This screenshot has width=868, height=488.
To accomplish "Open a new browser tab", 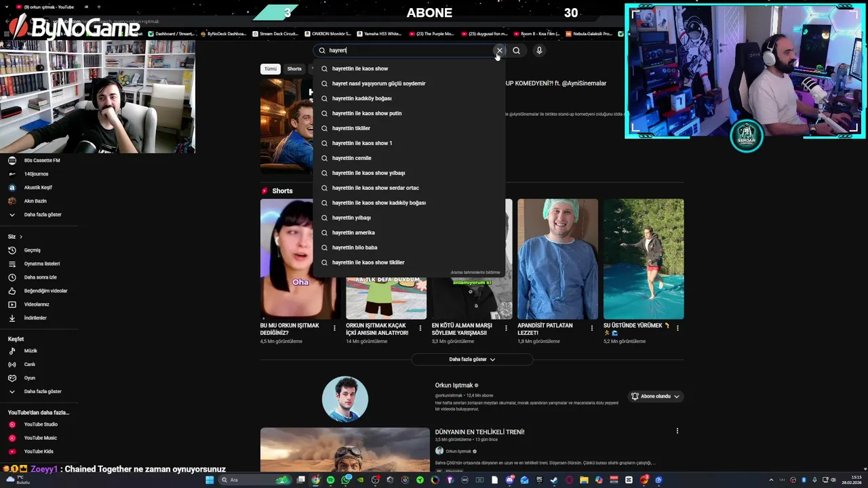I will pos(98,7).
